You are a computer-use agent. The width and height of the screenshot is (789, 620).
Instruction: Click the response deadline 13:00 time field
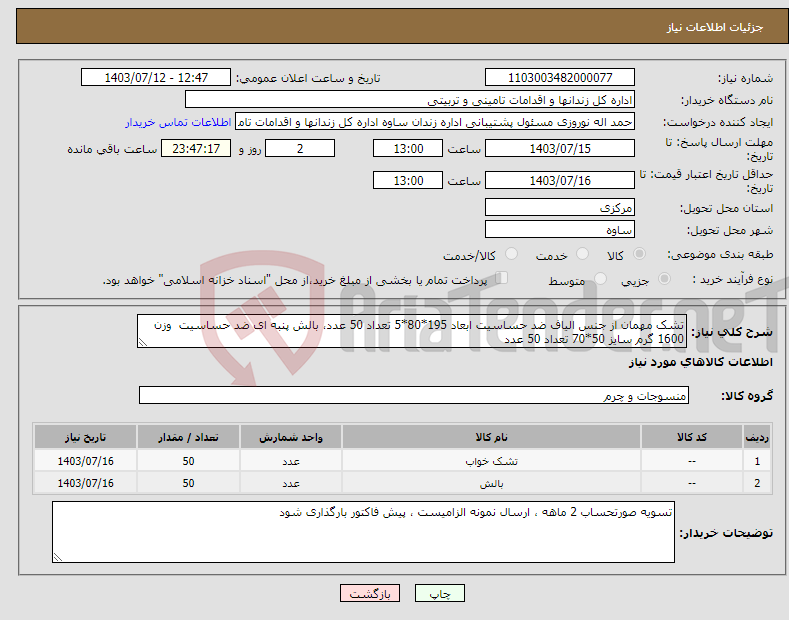pyautogui.click(x=408, y=148)
